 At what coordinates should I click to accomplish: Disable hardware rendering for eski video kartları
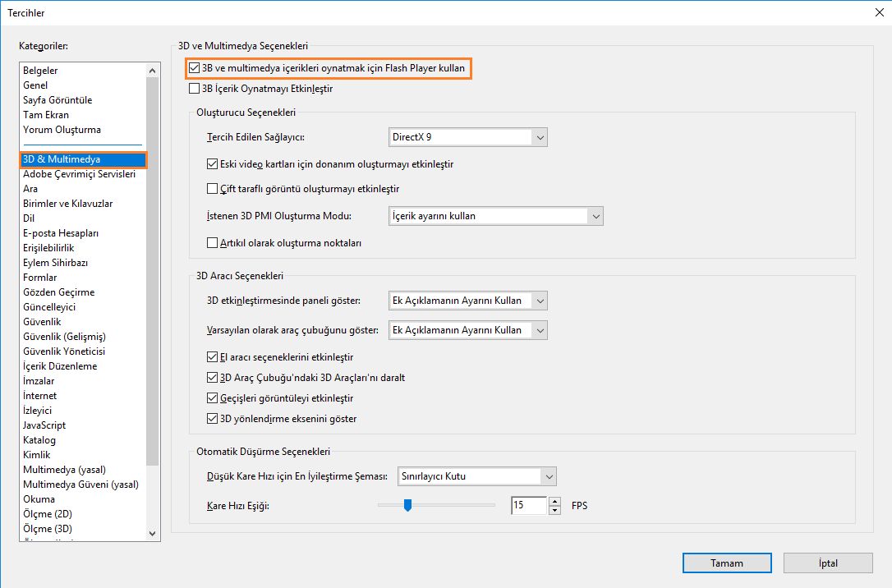212,163
